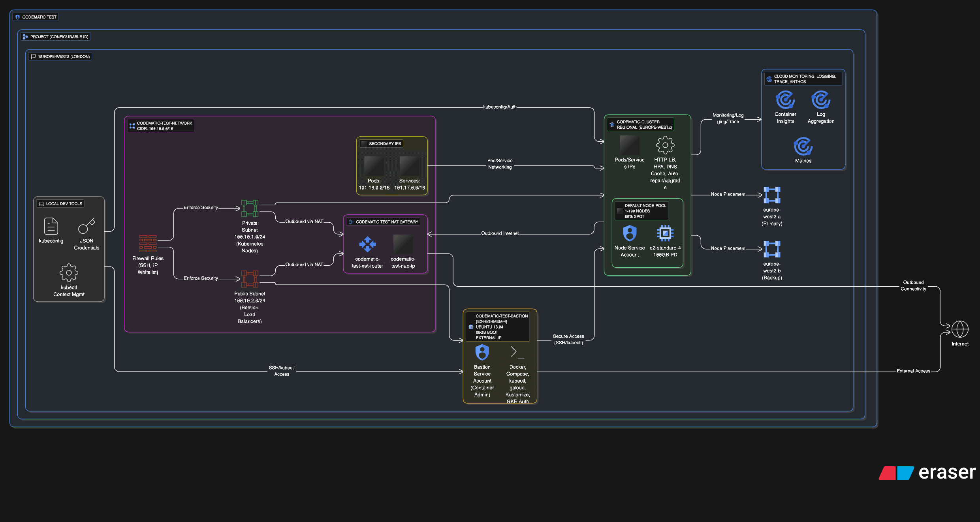Select the Container Insights monitoring icon

point(785,100)
